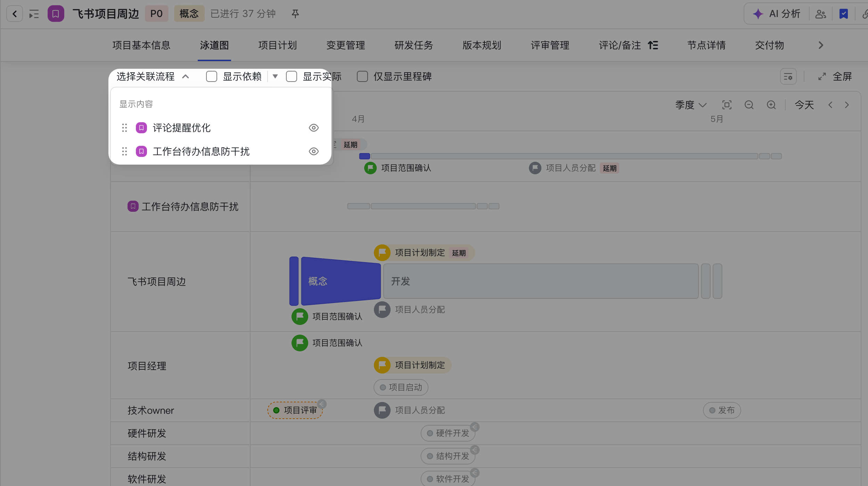868x486 pixels.
Task: Open the 项目启动 node
Action: (x=401, y=387)
